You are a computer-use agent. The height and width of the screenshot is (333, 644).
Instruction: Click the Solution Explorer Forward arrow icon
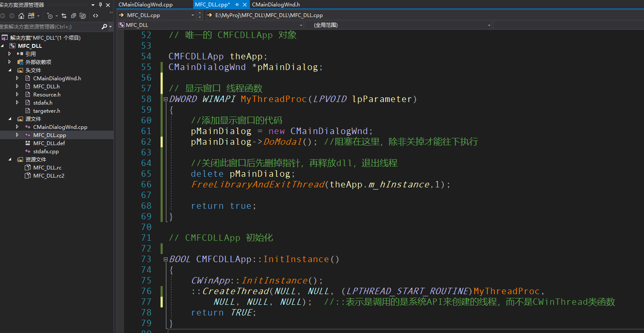12,16
